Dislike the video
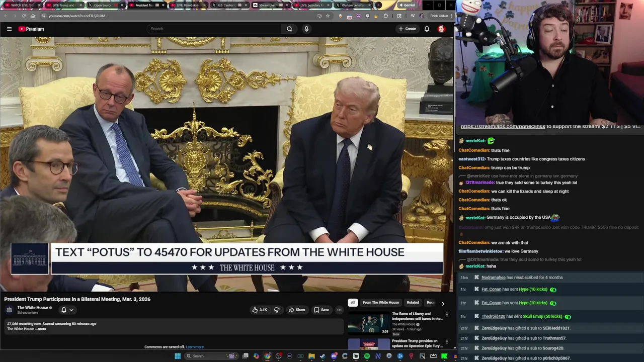The height and width of the screenshot is (362, 644). coord(276,310)
